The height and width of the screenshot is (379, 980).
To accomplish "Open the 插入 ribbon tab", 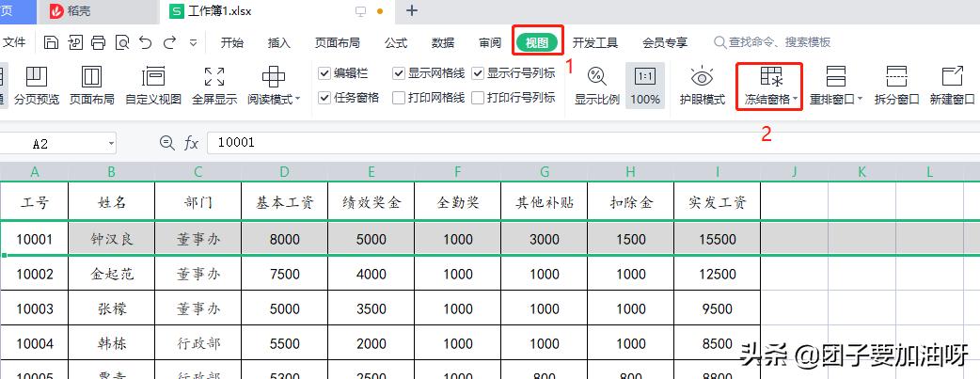I will pyautogui.click(x=278, y=42).
